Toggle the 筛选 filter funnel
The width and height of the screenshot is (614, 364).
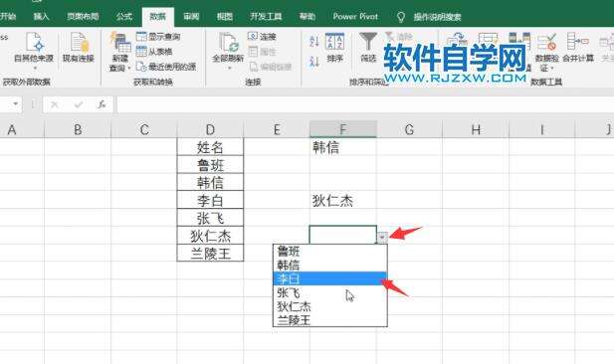pos(368,48)
